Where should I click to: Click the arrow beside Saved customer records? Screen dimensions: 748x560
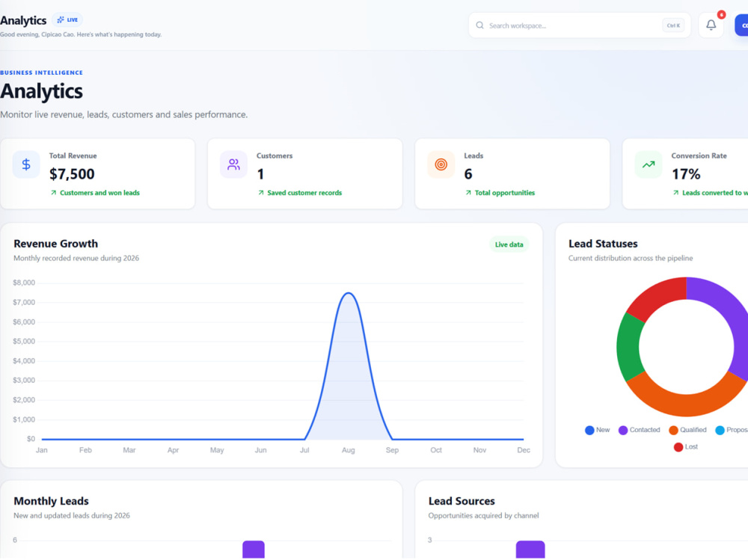pyautogui.click(x=261, y=193)
